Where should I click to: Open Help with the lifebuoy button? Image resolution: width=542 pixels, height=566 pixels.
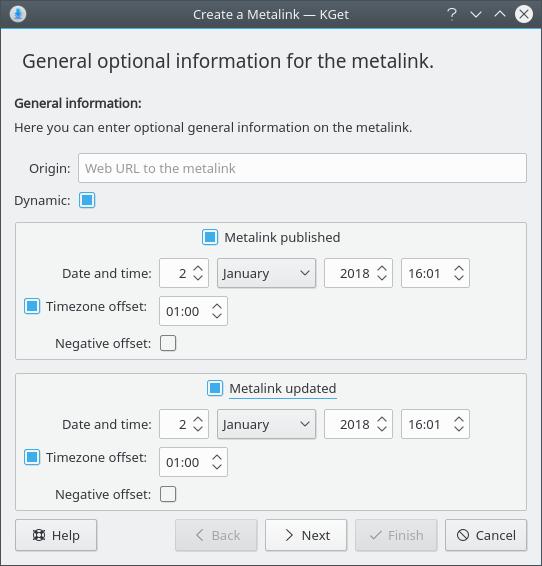tap(56, 535)
